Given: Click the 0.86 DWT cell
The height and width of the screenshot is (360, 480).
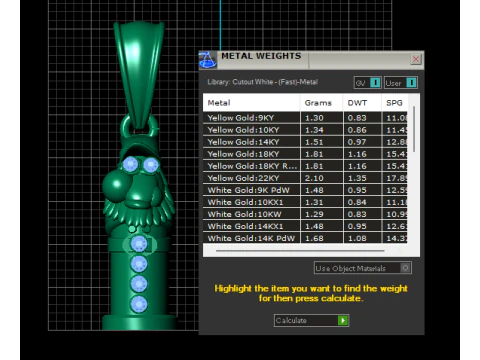Looking at the screenshot, I should (x=362, y=130).
